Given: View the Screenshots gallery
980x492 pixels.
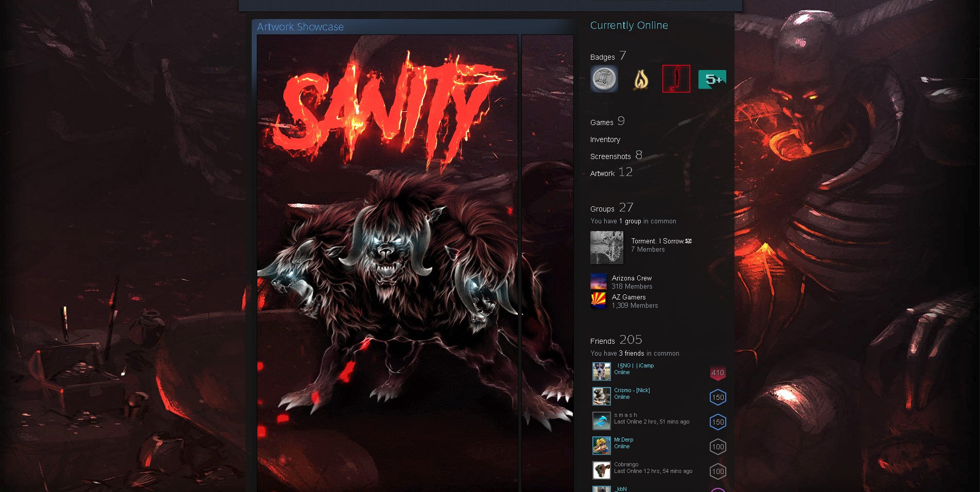Looking at the screenshot, I should point(610,156).
